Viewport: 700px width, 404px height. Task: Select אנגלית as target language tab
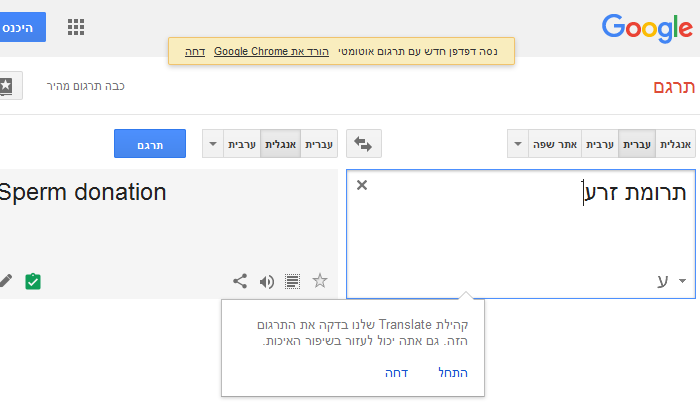click(x=280, y=144)
